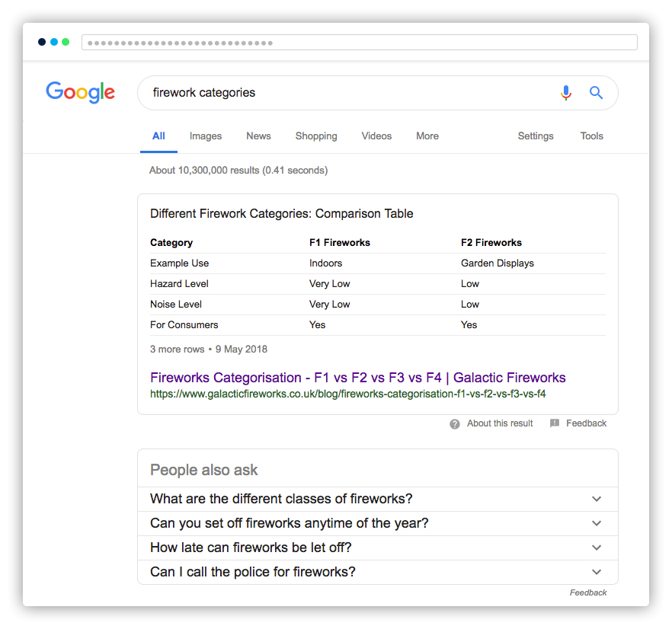Click the "About this result" link
Screen dimensions: 672x629
tap(500, 423)
